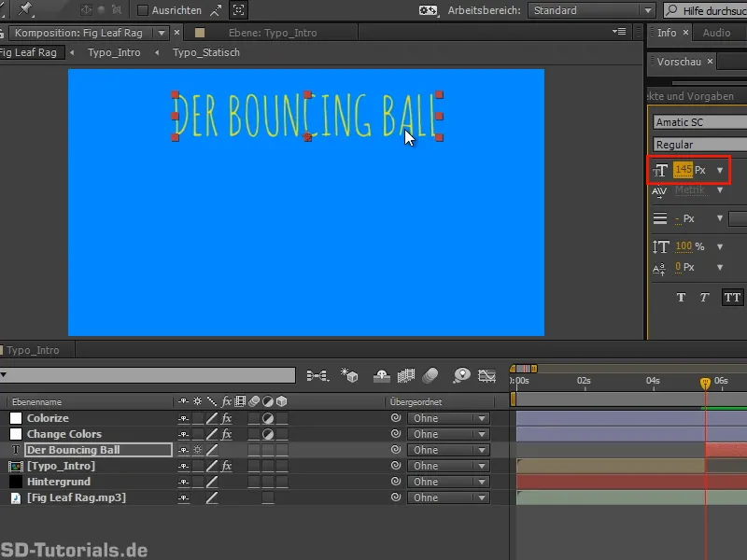This screenshot has width=747, height=560.
Task: Click the text layer T icon for Der Bouncing Ball
Action: pyautogui.click(x=16, y=450)
